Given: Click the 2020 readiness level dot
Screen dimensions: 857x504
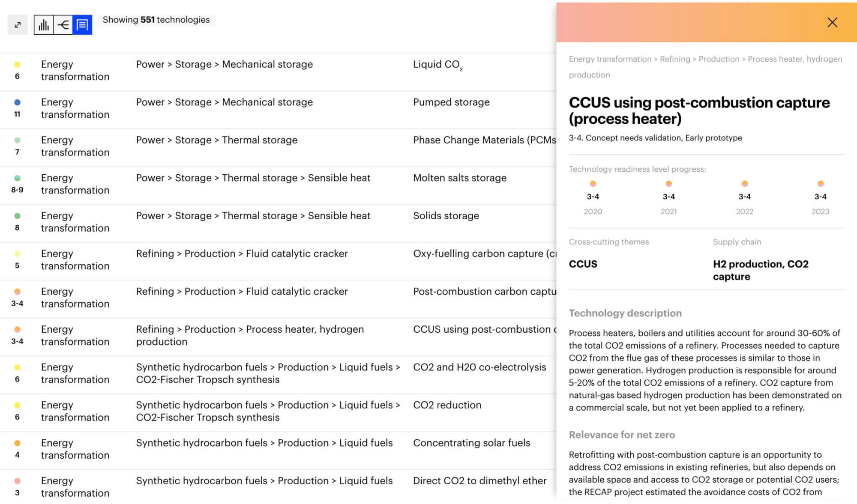Looking at the screenshot, I should click(593, 184).
